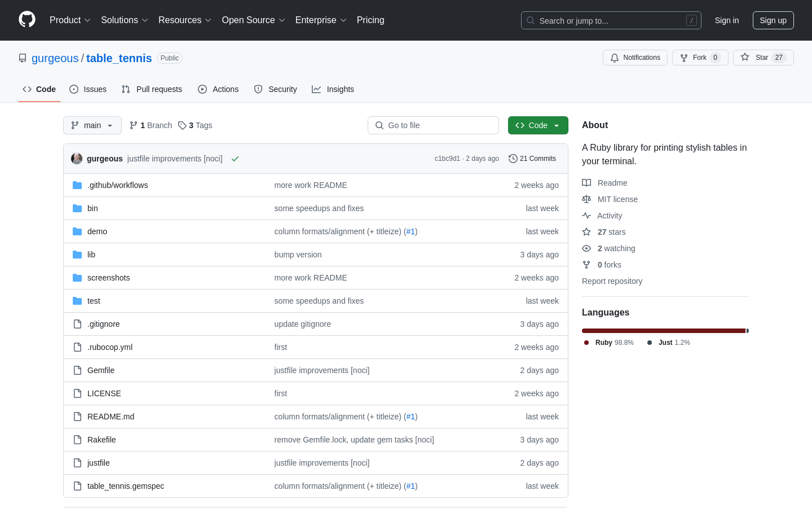Open the table_tennis repository name link
Viewport: 812px width, 508px height.
pos(119,58)
